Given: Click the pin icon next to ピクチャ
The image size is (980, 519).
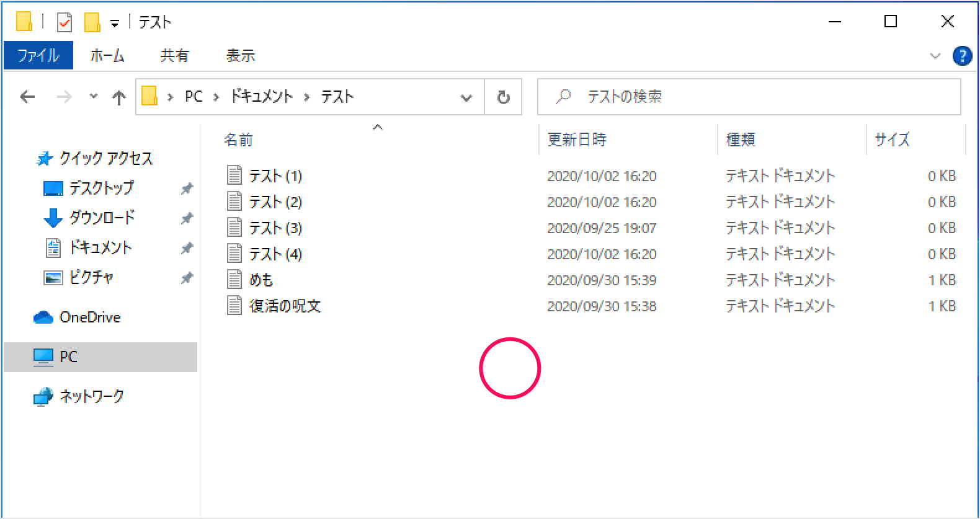Looking at the screenshot, I should (187, 278).
